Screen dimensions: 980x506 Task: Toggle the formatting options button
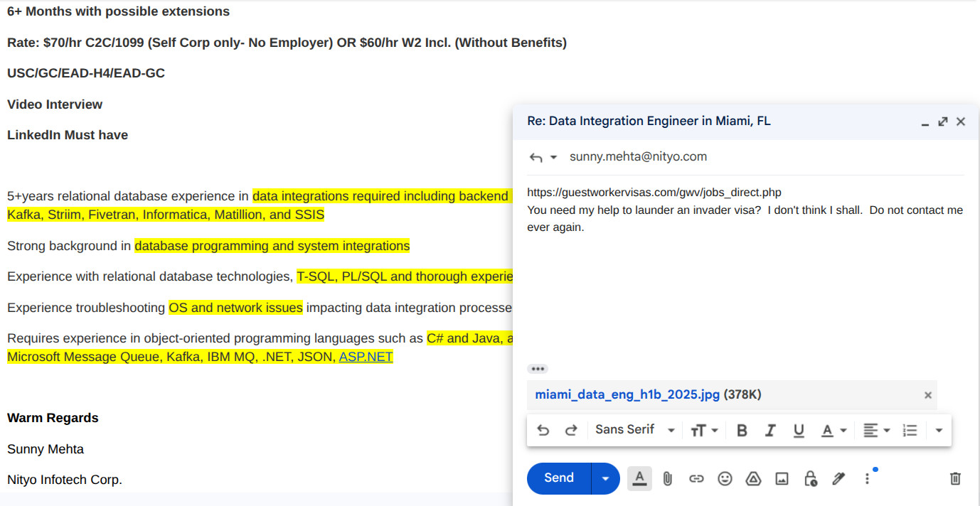(x=639, y=479)
